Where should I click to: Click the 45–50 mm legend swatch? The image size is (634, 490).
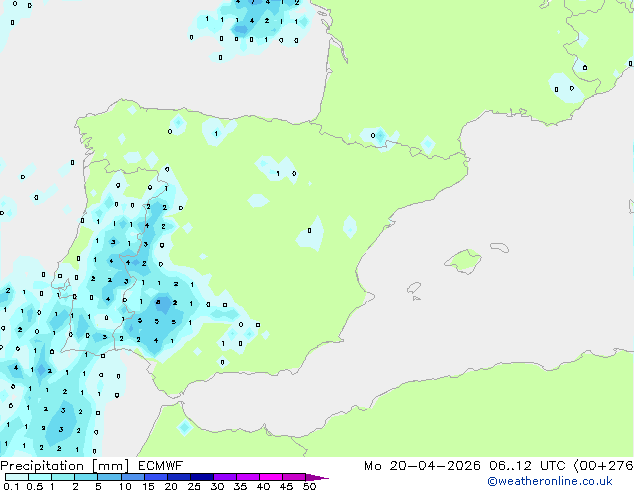(x=294, y=477)
